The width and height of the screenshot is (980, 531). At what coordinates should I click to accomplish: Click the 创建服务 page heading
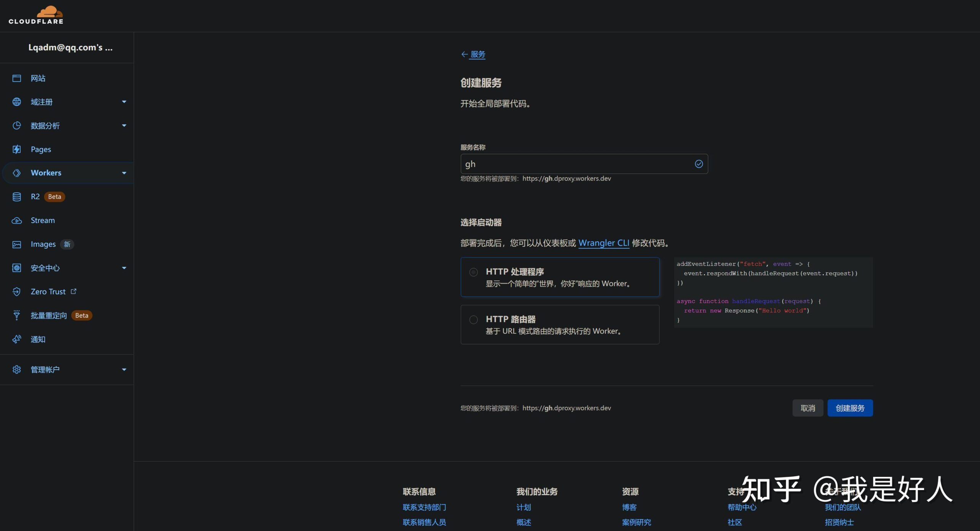[481, 83]
